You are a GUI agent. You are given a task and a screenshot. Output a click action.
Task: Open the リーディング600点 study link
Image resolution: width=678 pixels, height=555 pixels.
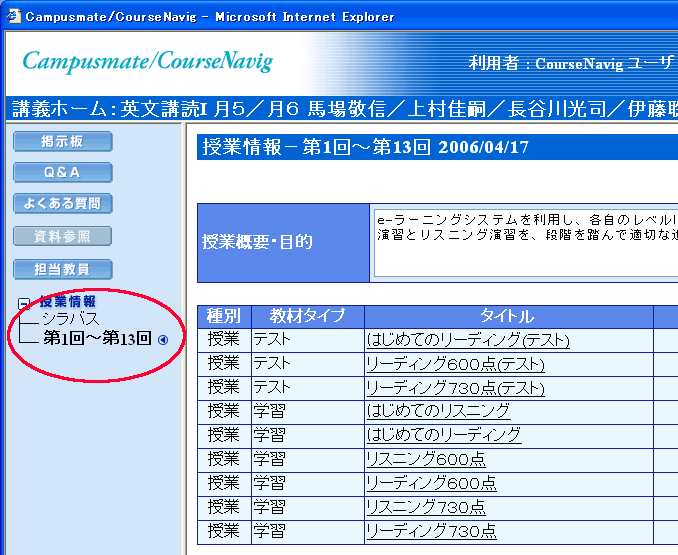(431, 483)
